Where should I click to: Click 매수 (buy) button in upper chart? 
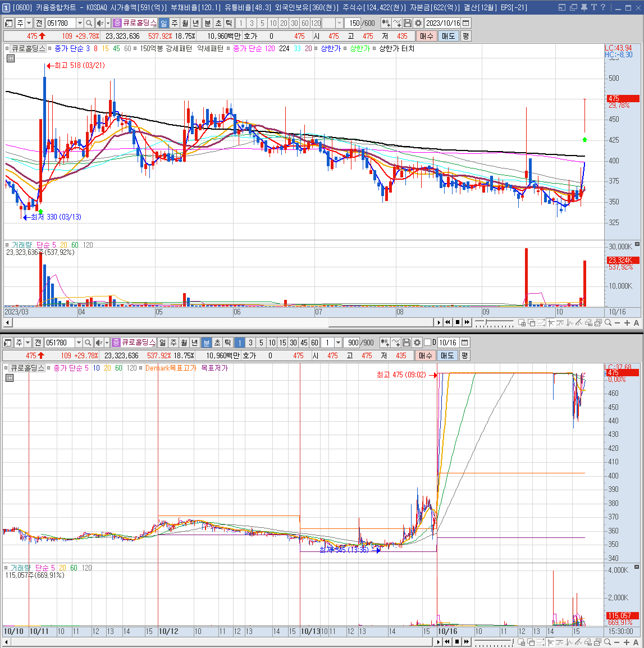[427, 36]
